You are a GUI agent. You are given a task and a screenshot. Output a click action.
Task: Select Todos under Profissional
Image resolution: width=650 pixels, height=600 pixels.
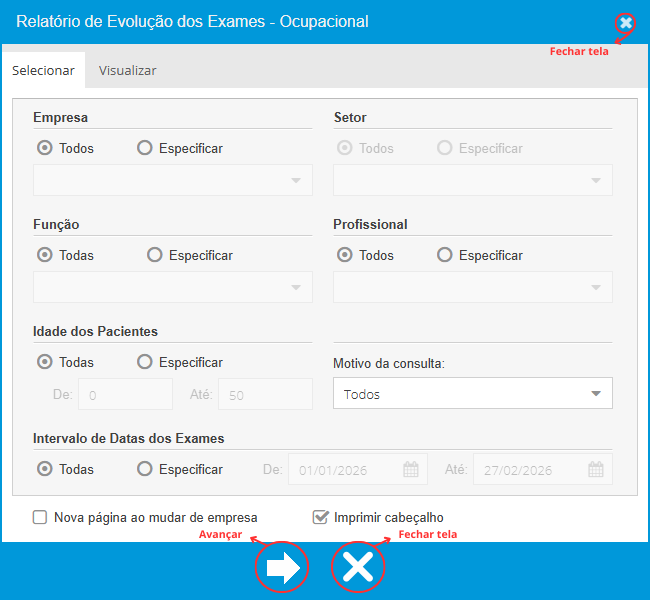[x=344, y=255]
